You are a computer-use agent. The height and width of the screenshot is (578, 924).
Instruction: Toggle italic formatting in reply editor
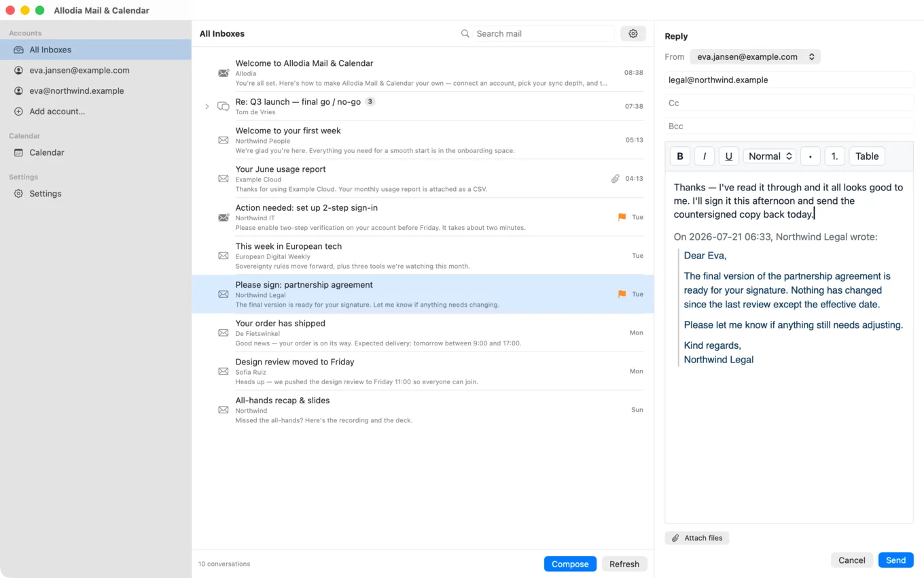pos(705,156)
